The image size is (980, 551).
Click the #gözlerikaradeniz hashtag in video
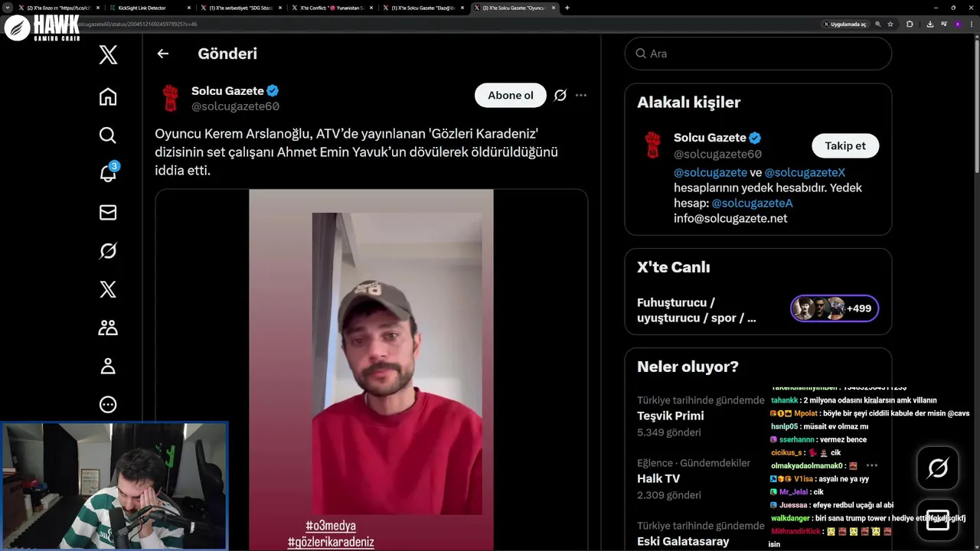coord(331,542)
